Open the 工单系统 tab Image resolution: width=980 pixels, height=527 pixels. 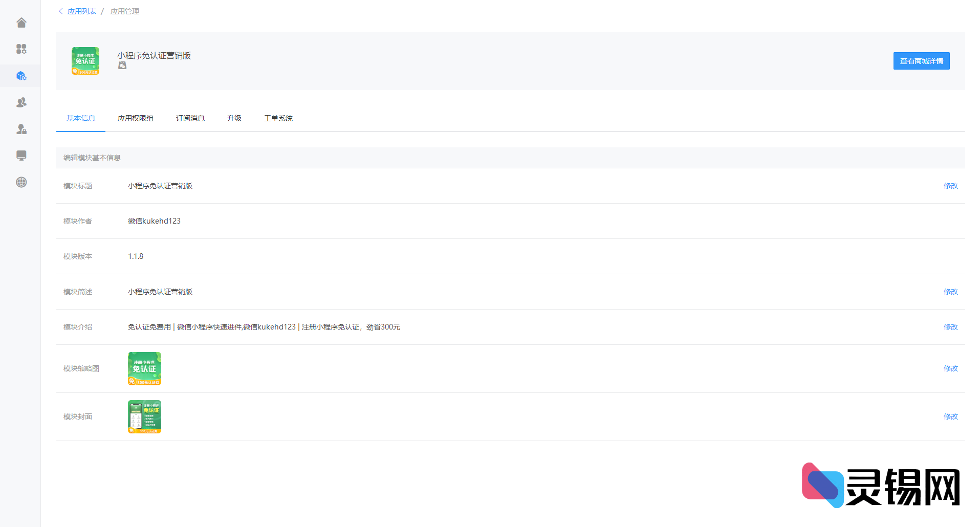(x=278, y=118)
